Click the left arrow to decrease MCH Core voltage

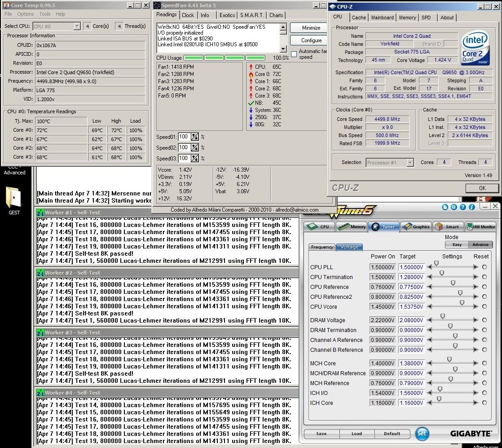[429, 364]
